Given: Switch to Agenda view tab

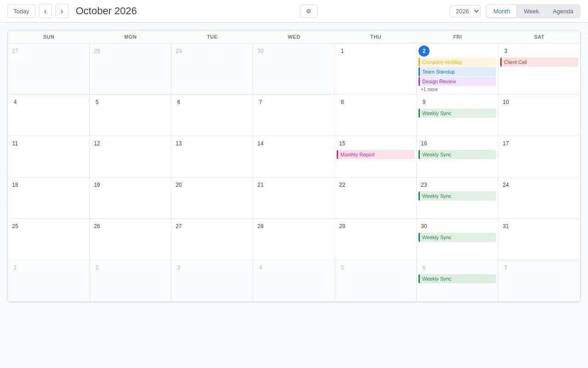Looking at the screenshot, I should pyautogui.click(x=563, y=11).
